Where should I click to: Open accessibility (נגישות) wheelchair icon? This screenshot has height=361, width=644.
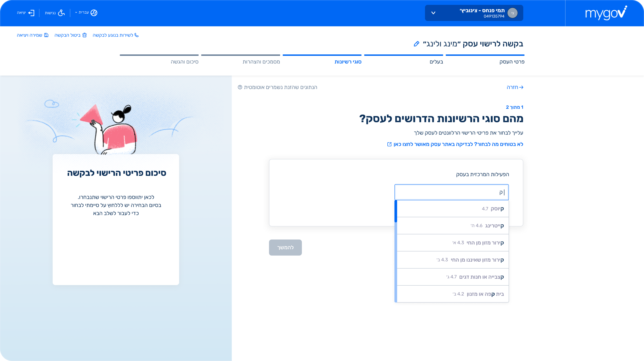(x=62, y=13)
